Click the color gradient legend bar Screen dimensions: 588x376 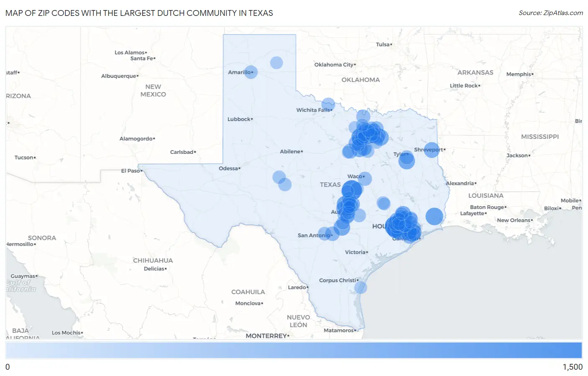(294, 350)
